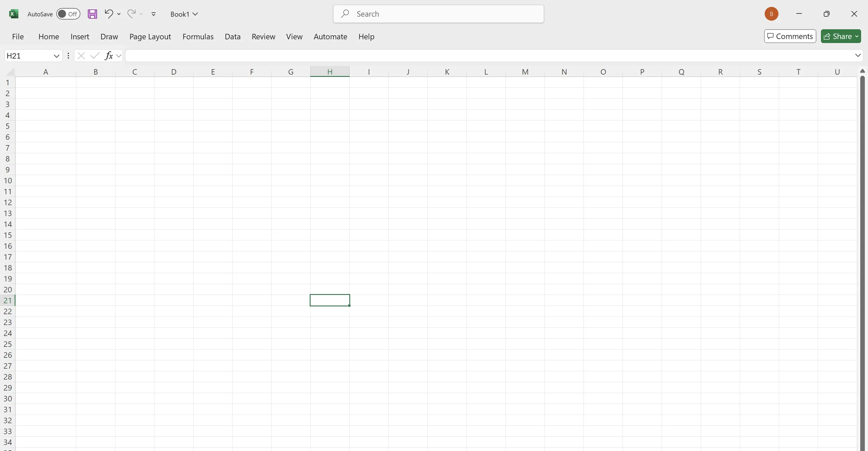Click the Draw mode icon
The height and width of the screenshot is (451, 868).
click(x=109, y=36)
